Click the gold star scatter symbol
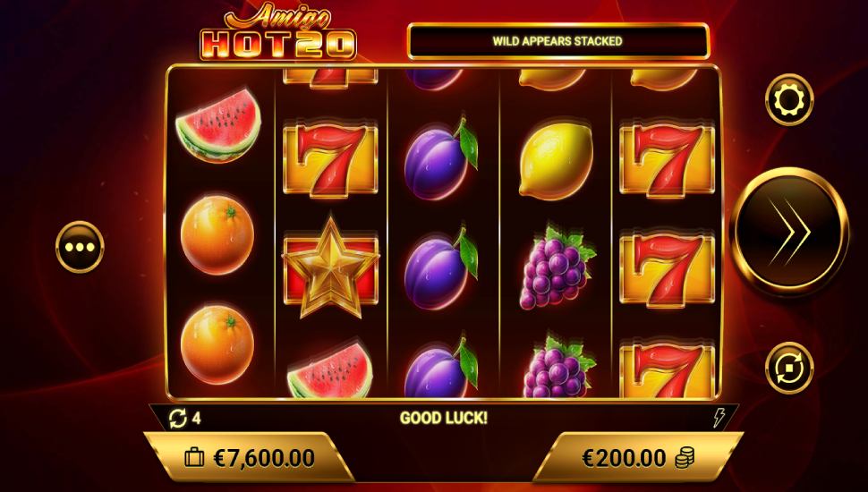The height and width of the screenshot is (492, 868). tap(331, 268)
